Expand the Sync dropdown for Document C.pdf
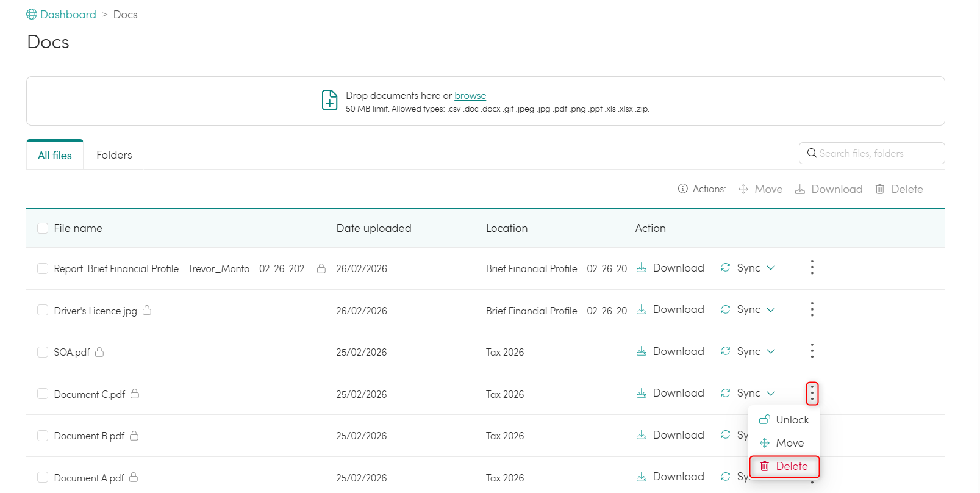The image size is (980, 493). click(x=771, y=394)
